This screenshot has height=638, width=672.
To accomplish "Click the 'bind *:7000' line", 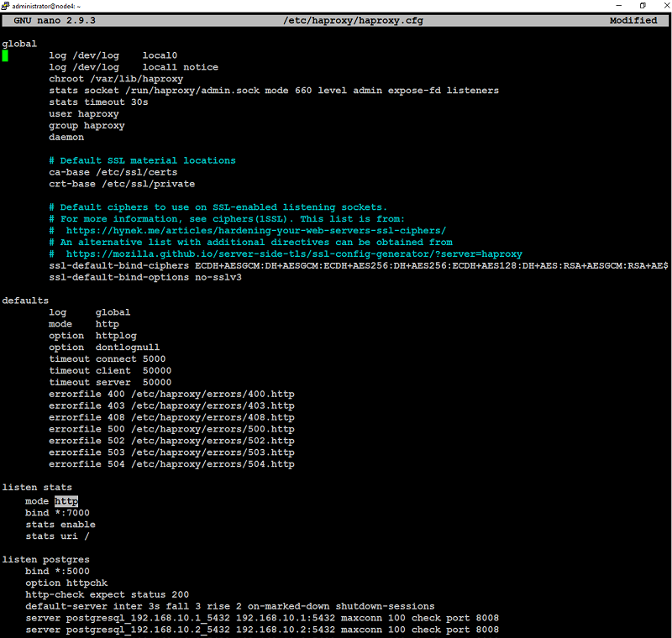I will (x=57, y=513).
